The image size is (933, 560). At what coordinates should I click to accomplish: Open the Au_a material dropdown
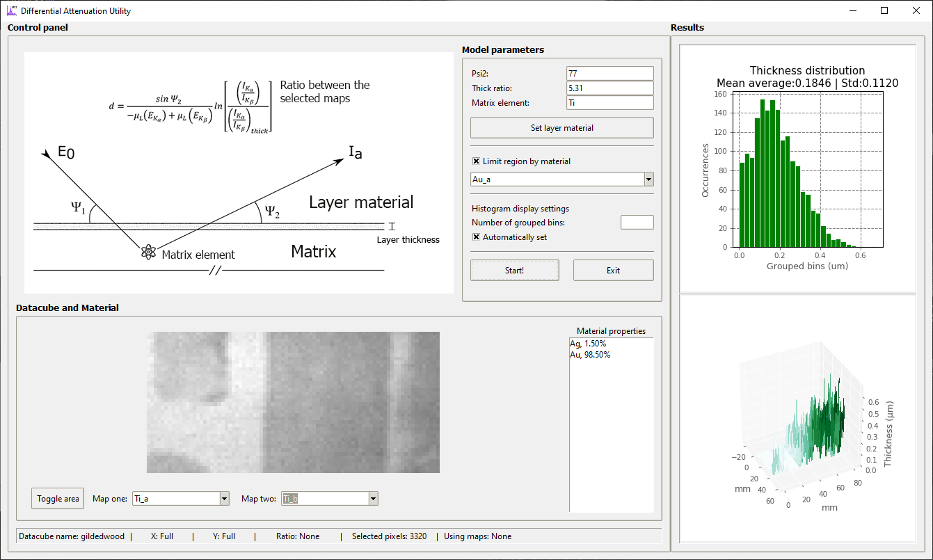pos(648,179)
